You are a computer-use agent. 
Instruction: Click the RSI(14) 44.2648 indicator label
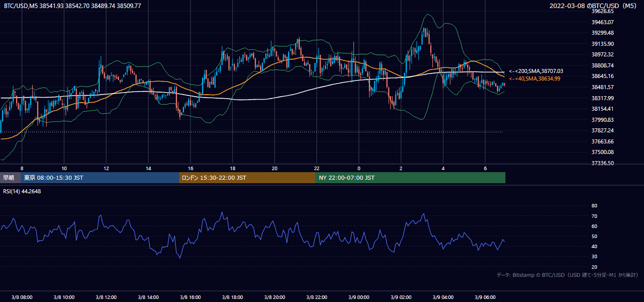point(22,191)
